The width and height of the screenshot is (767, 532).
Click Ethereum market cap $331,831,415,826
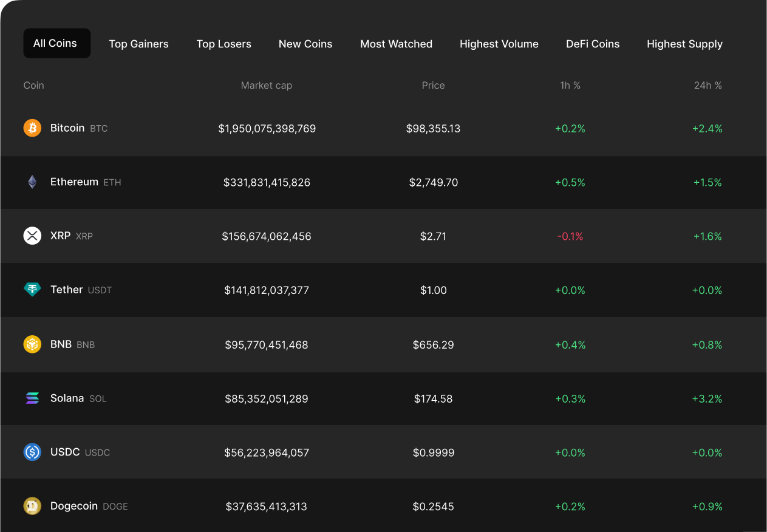pos(267,183)
